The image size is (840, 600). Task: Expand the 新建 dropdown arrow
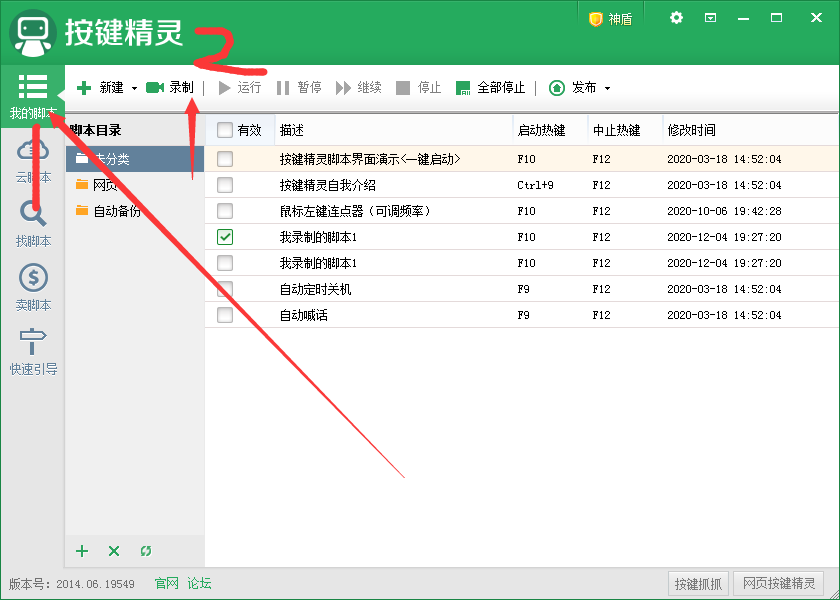click(134, 88)
